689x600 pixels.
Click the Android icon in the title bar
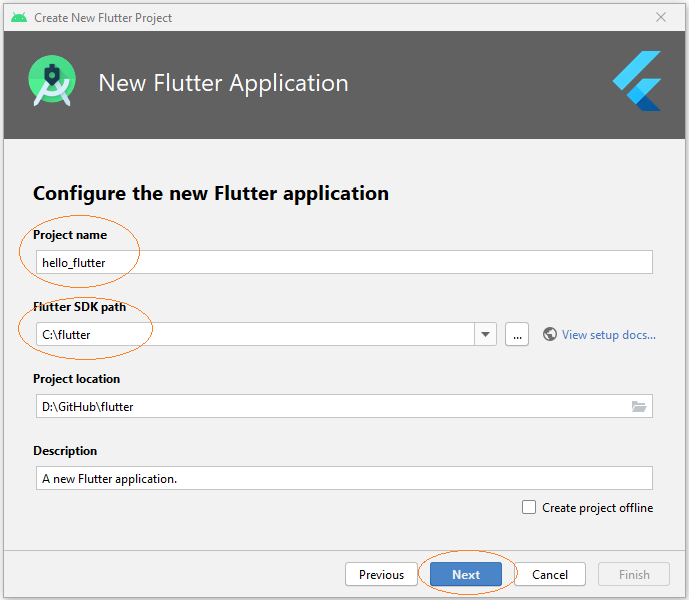19,18
